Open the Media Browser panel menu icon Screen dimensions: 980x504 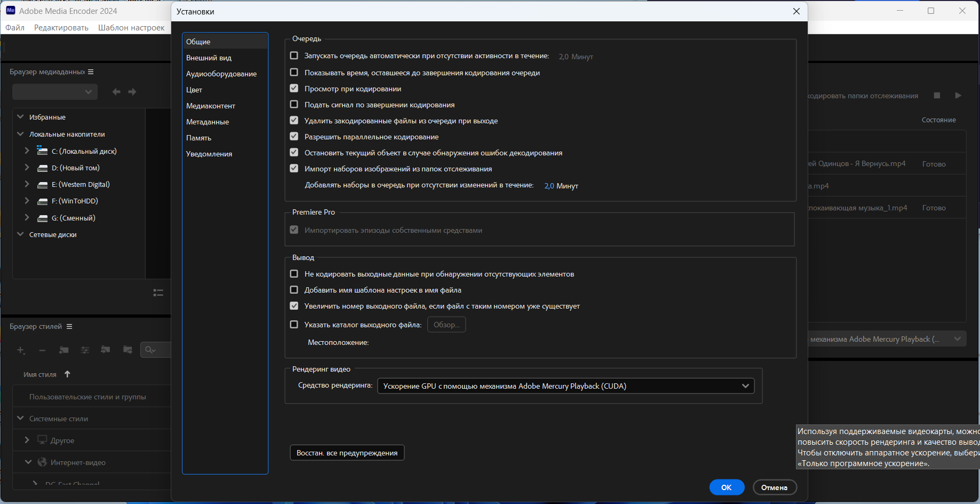[91, 72]
